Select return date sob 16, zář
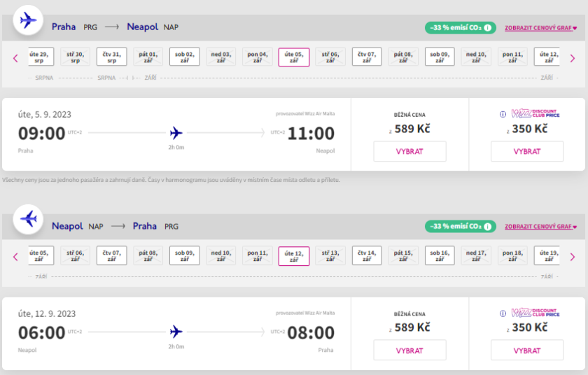 click(x=440, y=256)
